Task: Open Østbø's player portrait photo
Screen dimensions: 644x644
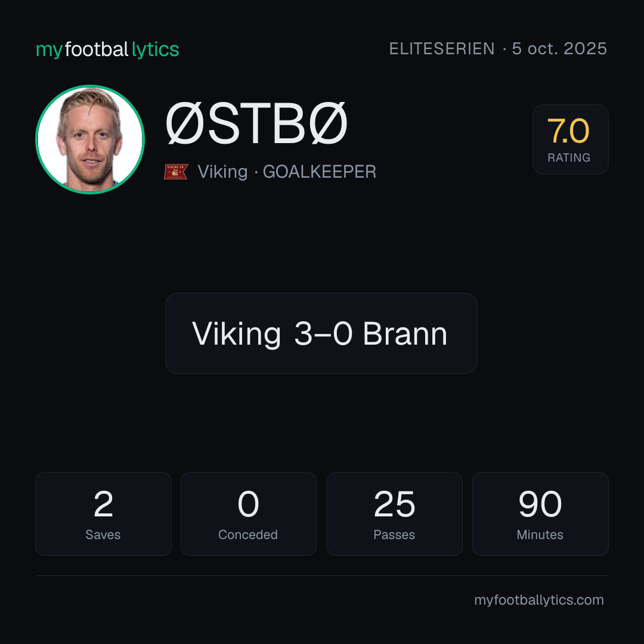Action: 90,139
